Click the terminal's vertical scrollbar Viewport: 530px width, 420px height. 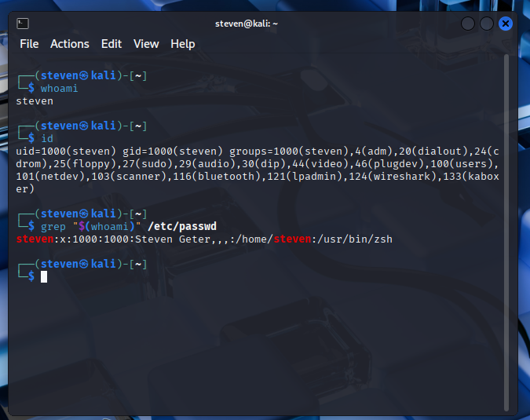[506, 236]
